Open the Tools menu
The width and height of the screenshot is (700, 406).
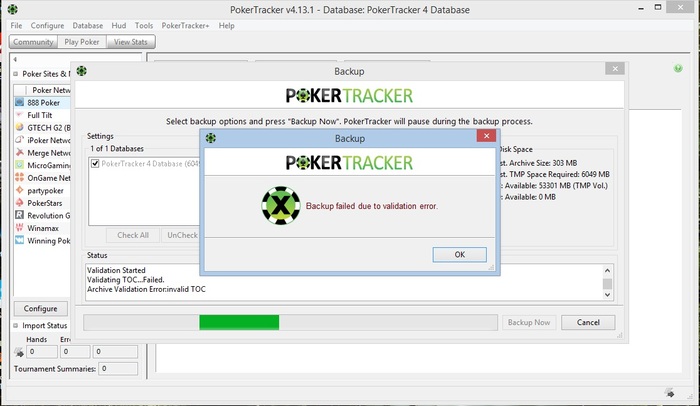pyautogui.click(x=144, y=25)
